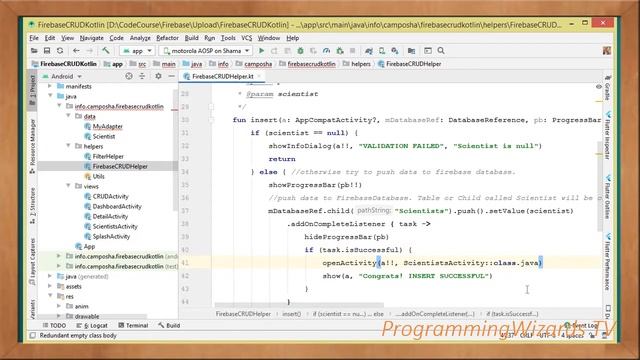Viewport: 640px width, 360px height.
Task: Select MyAdapter class in tree
Action: [x=107, y=126]
